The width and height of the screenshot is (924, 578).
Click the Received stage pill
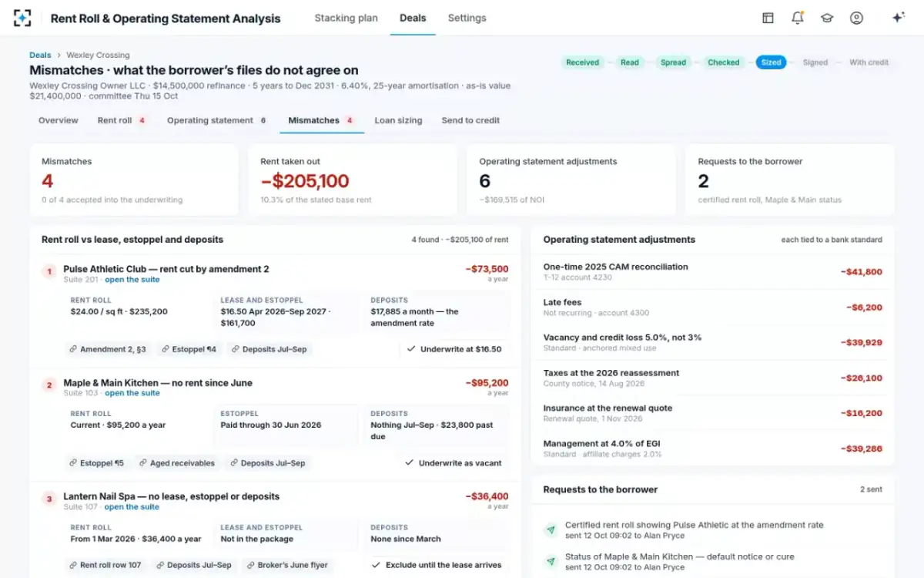582,62
